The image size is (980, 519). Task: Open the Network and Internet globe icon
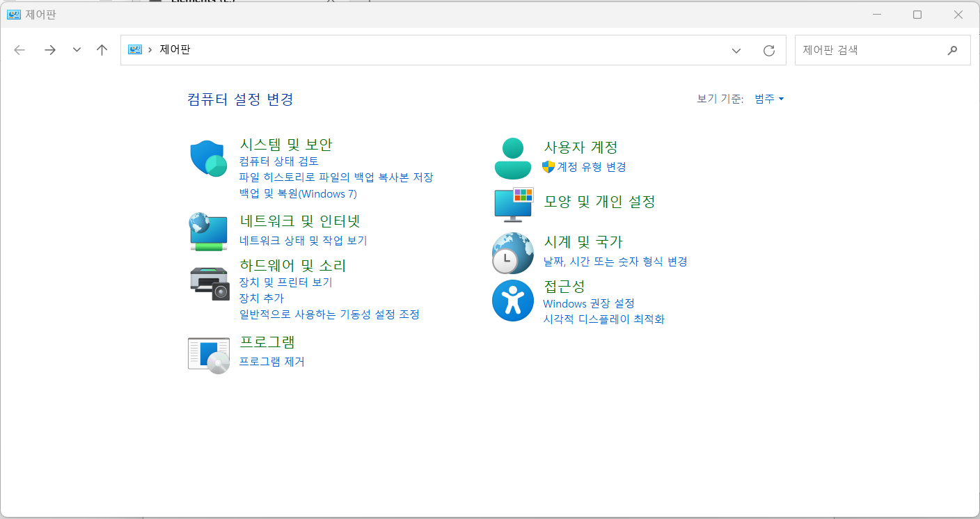[x=209, y=232]
